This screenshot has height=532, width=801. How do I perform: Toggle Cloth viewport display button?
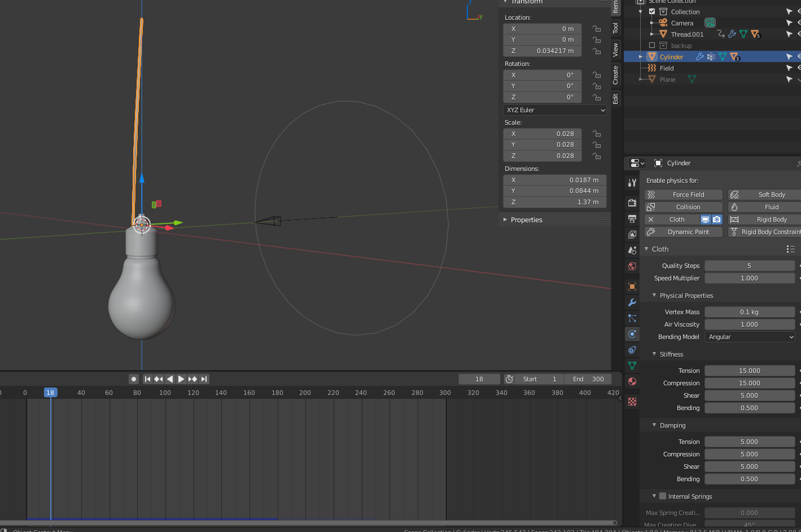pos(706,219)
